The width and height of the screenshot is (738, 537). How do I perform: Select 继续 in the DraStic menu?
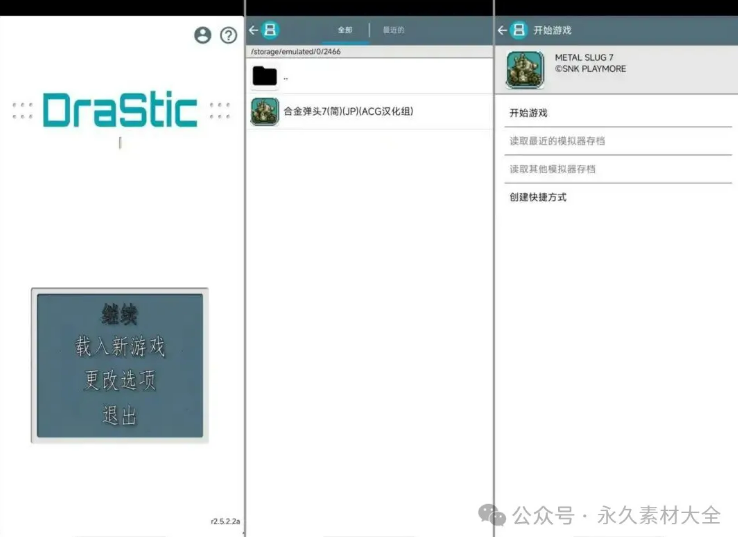pyautogui.click(x=120, y=314)
